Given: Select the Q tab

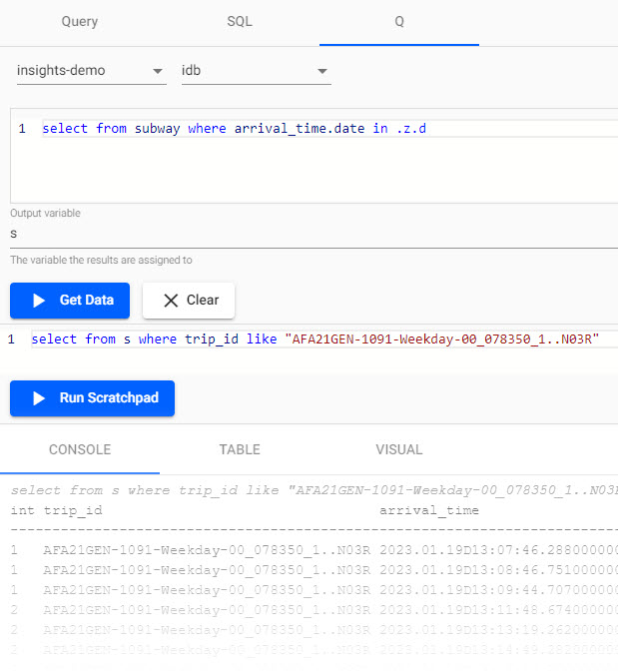Looking at the screenshot, I should click(399, 21).
